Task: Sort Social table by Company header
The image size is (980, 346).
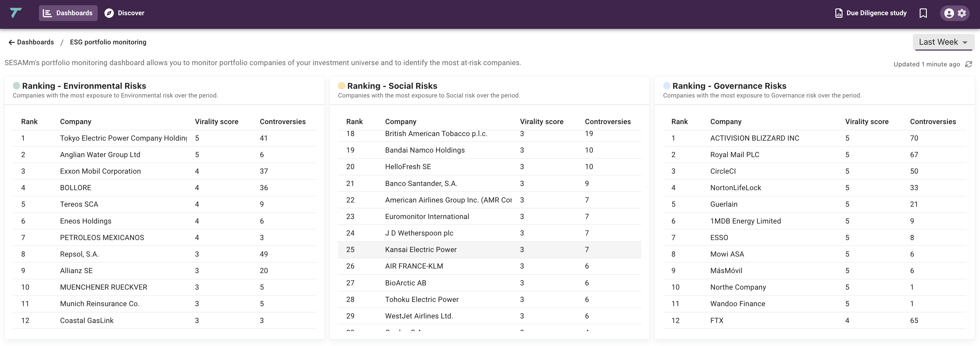Action: [400, 122]
